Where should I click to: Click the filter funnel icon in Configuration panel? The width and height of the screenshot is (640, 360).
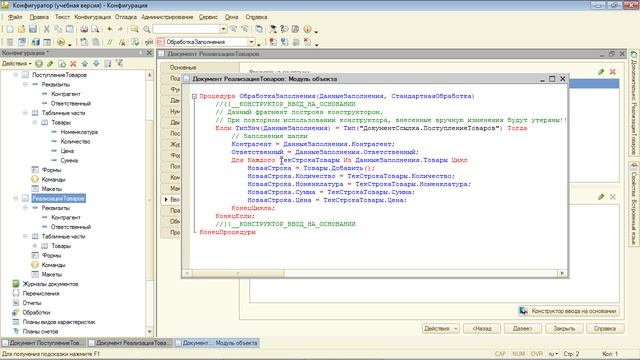(119, 63)
